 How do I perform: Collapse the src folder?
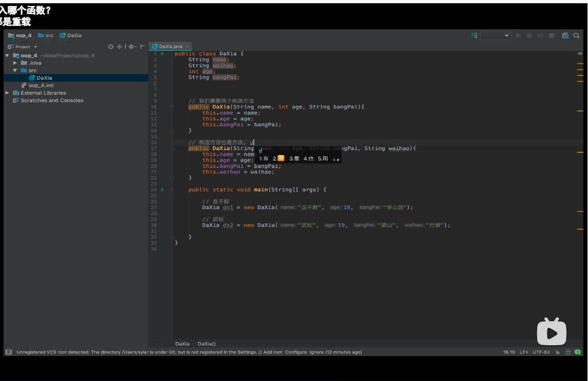pyautogui.click(x=15, y=70)
